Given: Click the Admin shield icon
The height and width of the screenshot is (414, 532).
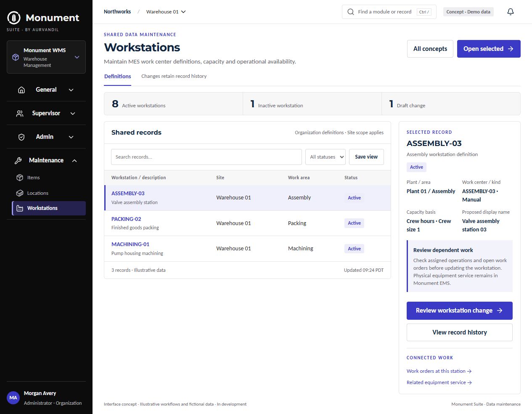Looking at the screenshot, I should (21, 137).
